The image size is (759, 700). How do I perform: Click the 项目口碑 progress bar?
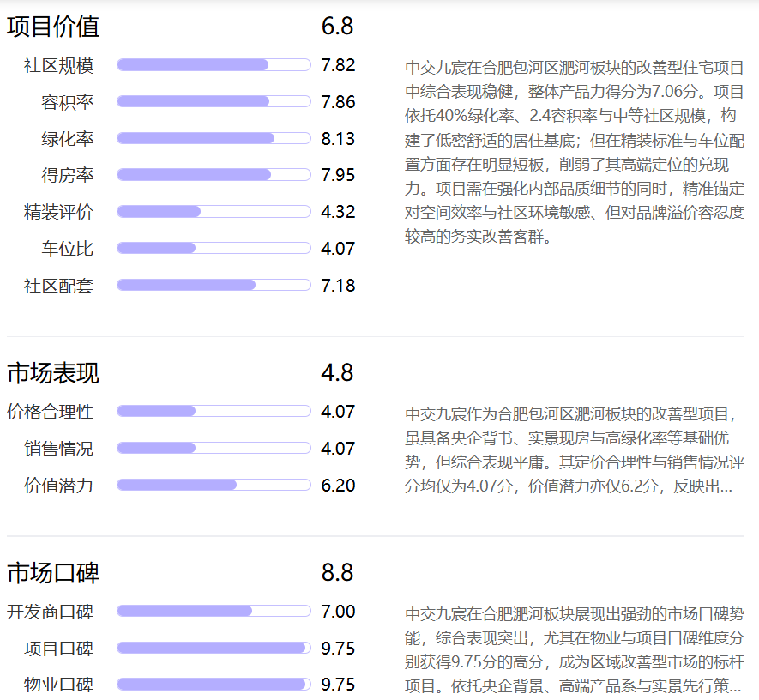[214, 649]
